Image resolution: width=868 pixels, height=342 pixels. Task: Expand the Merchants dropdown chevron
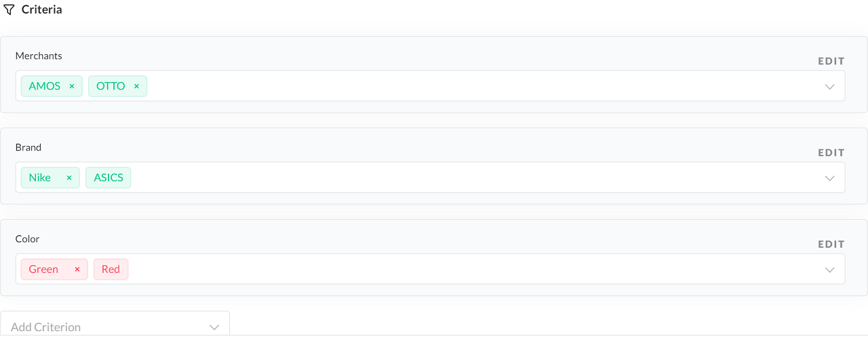click(829, 86)
